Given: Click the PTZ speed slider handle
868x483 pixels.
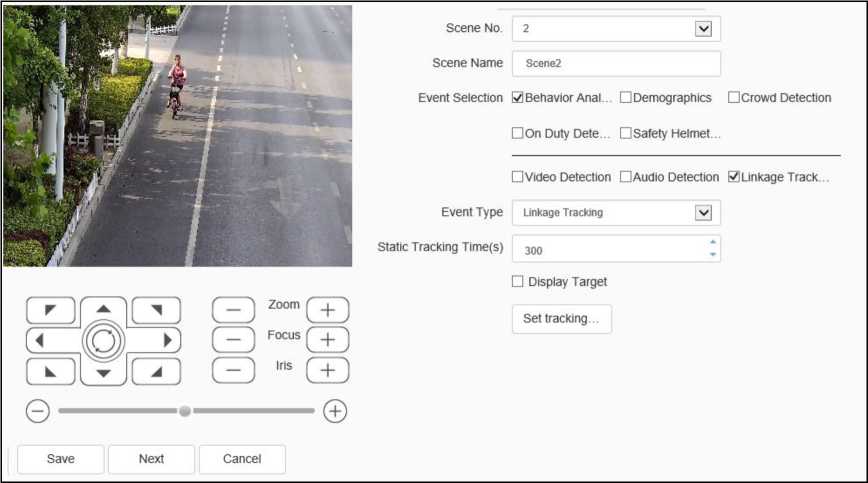Looking at the screenshot, I should pos(185,411).
